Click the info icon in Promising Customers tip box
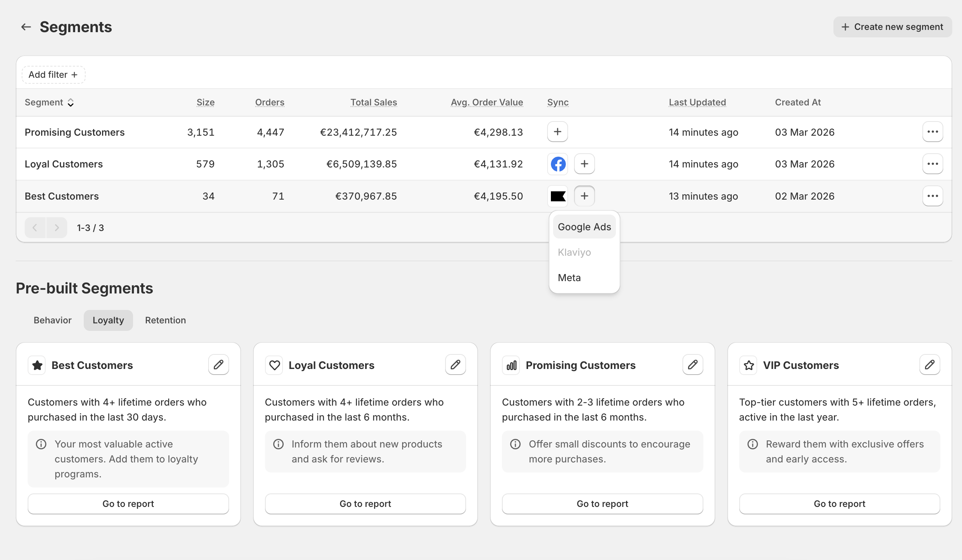Screen dimensions: 962x560 click(x=515, y=444)
